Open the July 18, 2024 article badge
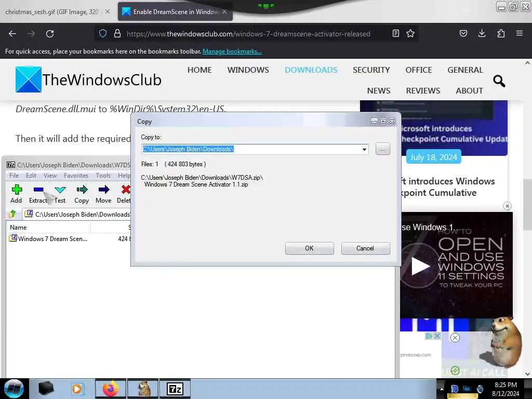Screen dimensions: 532x399 click(x=434, y=157)
